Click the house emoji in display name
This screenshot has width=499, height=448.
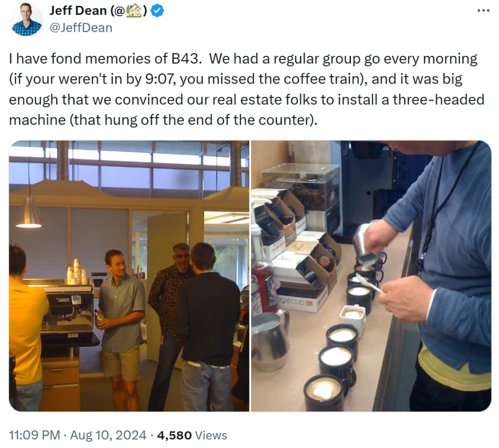(134, 11)
